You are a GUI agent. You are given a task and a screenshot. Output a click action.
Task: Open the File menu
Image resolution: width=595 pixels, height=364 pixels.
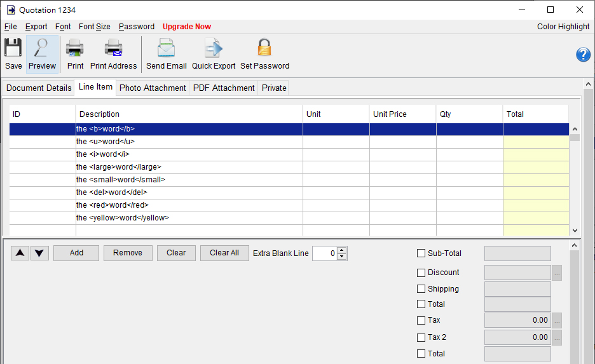pos(11,27)
